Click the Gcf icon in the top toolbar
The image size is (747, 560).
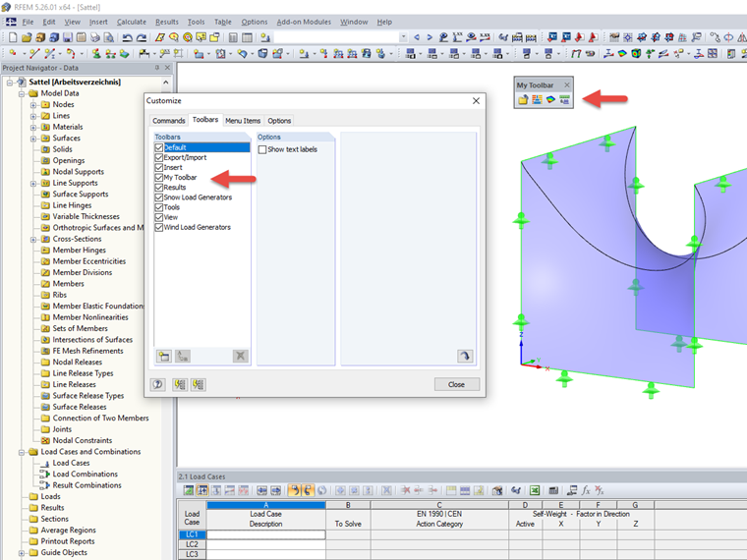click(x=503, y=37)
